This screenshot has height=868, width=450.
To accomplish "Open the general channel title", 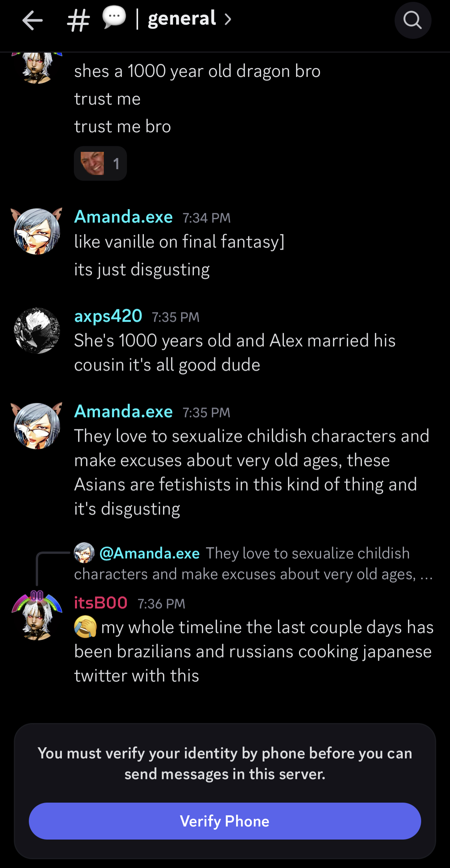I will (182, 19).
